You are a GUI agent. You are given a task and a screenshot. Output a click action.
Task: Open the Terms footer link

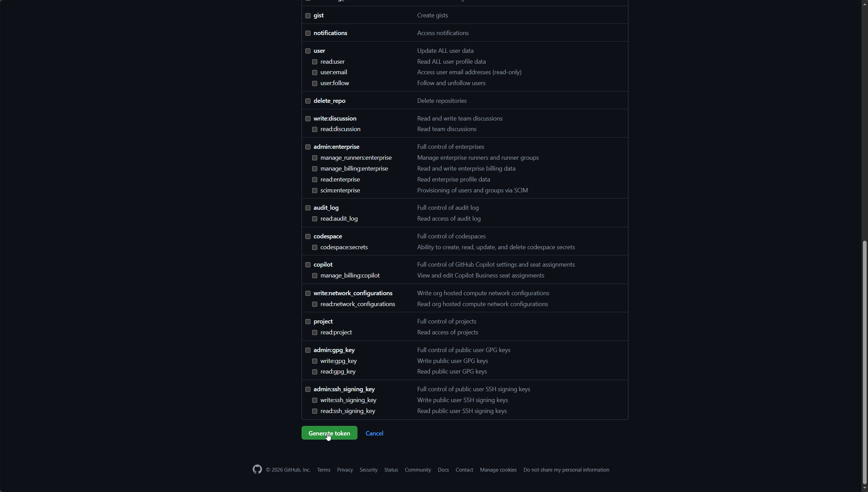tap(323, 470)
